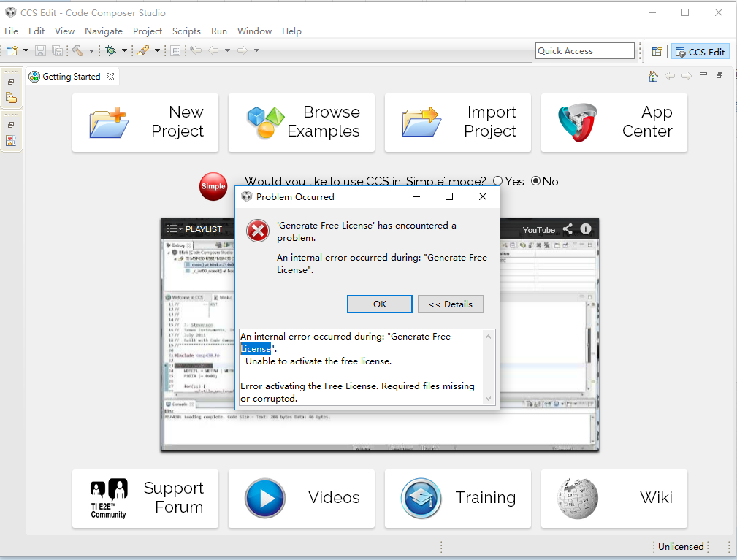This screenshot has height=560, width=737.
Task: Open the video PLAYLIST menu
Action: click(x=194, y=229)
